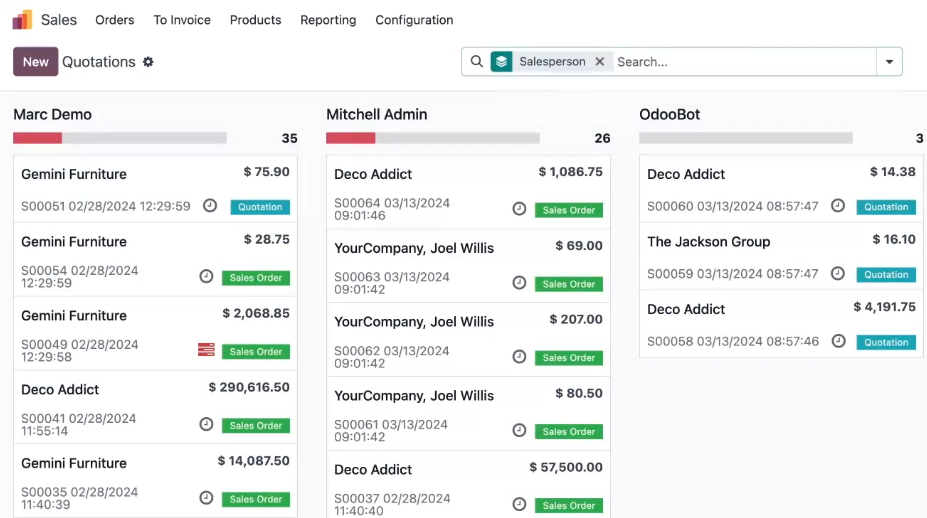927x518 pixels.
Task: Click activity clock on order S00060
Action: 838,206
